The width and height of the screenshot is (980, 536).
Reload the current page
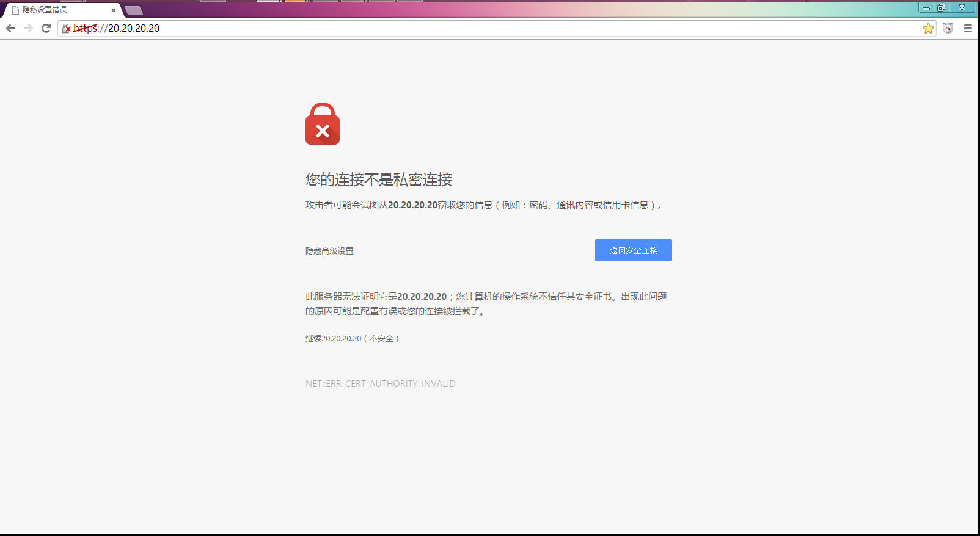[x=46, y=29]
